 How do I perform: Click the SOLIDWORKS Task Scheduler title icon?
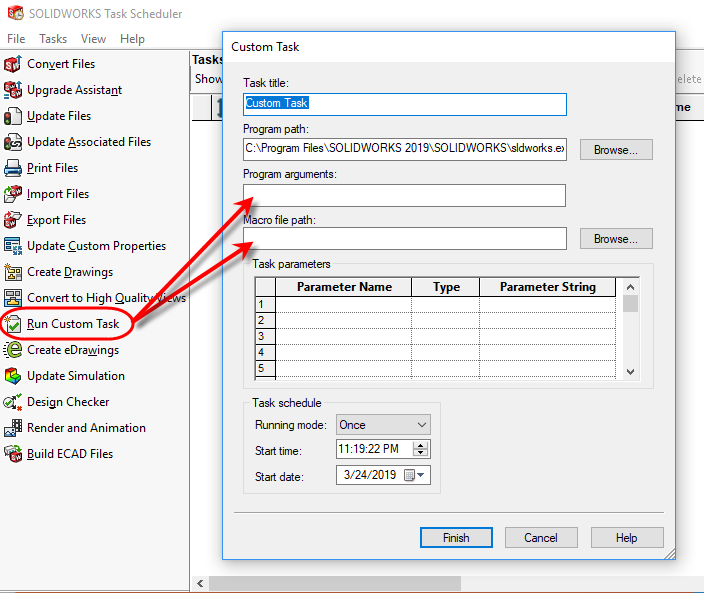pos(16,13)
